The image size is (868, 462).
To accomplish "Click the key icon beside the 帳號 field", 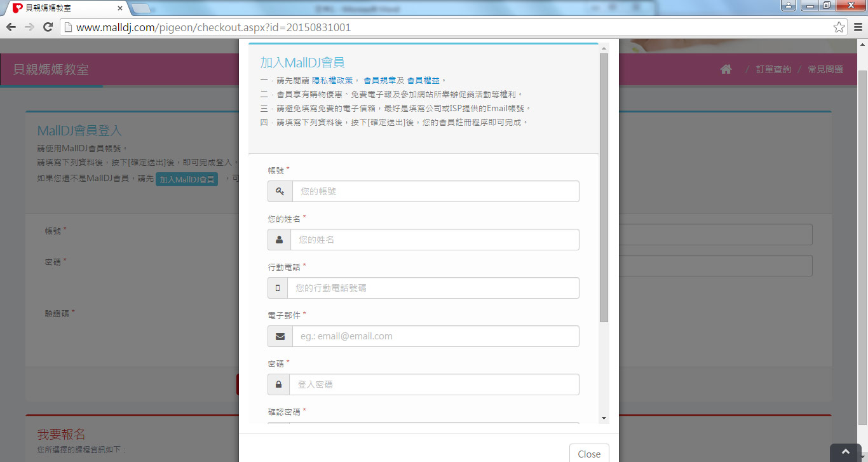I will click(280, 191).
